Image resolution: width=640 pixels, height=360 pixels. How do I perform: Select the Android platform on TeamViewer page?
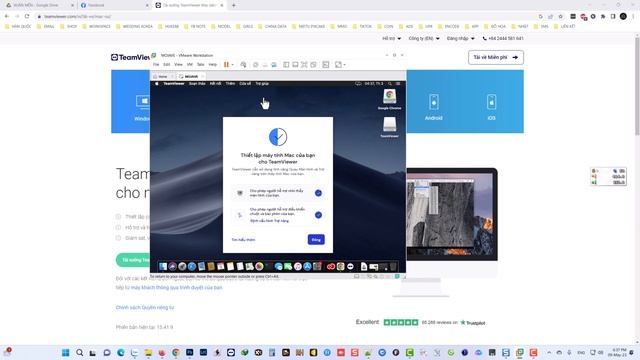pyautogui.click(x=433, y=107)
